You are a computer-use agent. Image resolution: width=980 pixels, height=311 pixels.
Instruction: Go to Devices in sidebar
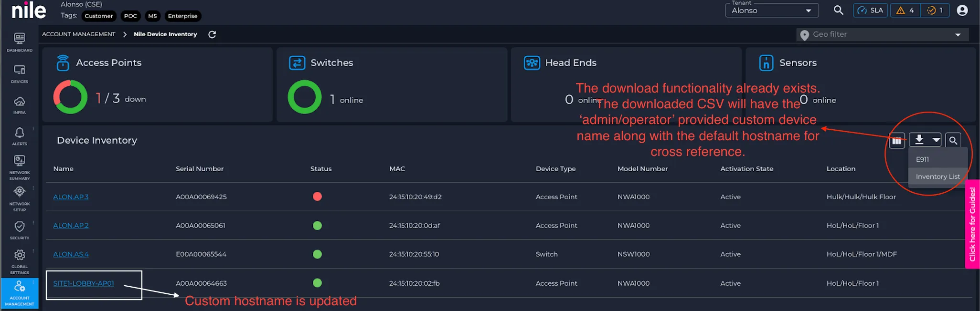20,73
